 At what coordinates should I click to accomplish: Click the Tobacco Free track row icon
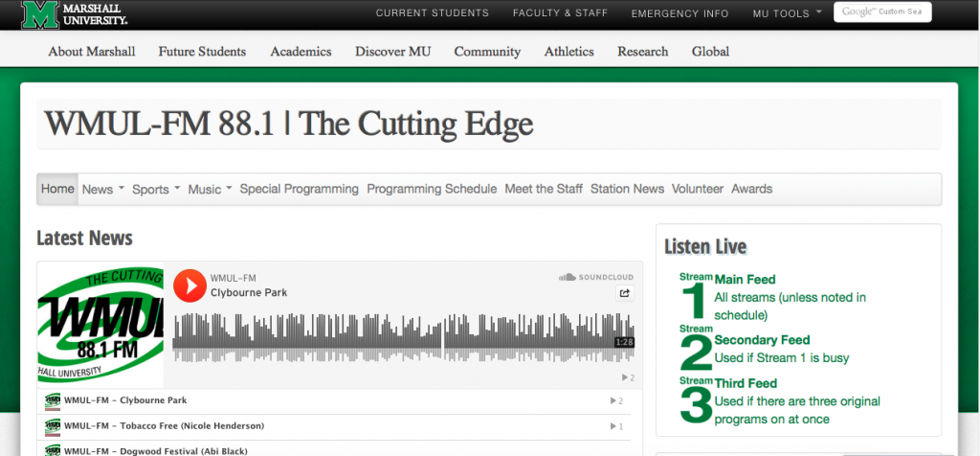click(x=53, y=426)
